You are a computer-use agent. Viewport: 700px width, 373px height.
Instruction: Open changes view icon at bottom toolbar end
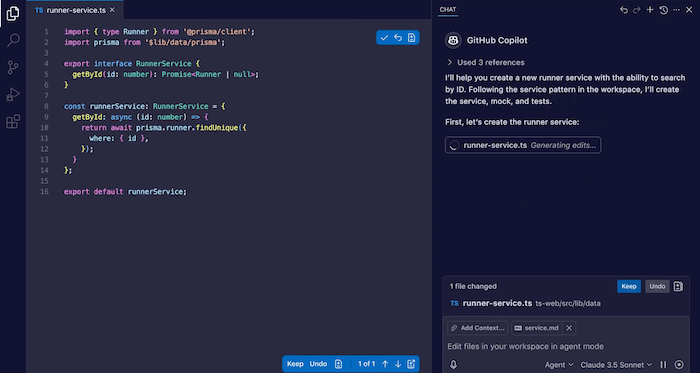click(411, 364)
